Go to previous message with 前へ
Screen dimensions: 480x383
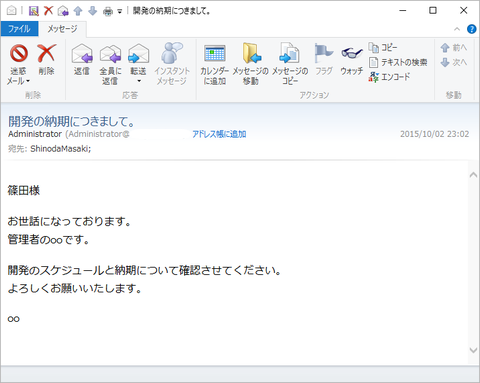(x=453, y=48)
